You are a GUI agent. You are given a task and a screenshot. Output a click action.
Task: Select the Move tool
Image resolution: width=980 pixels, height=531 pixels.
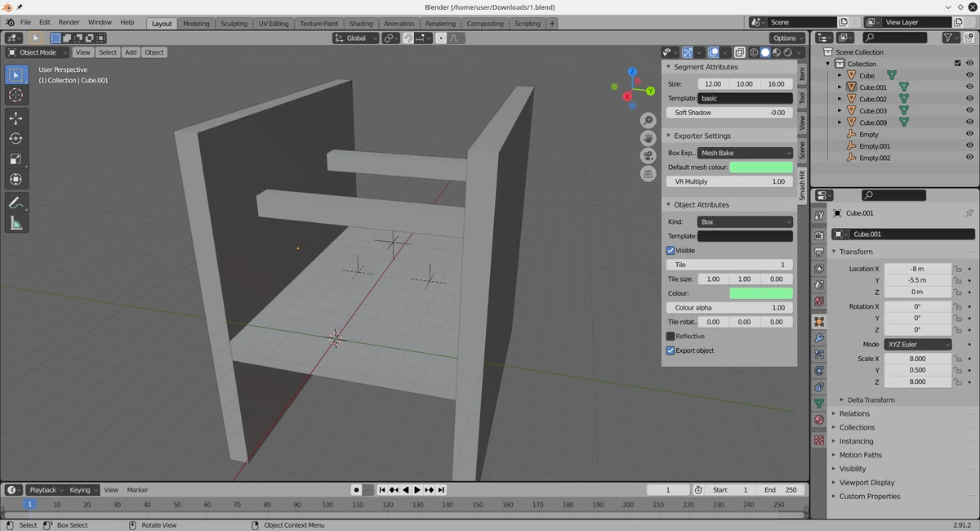pyautogui.click(x=16, y=118)
